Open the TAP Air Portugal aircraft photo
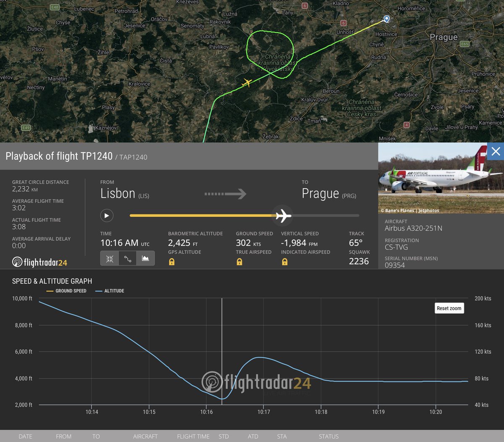 click(441, 178)
